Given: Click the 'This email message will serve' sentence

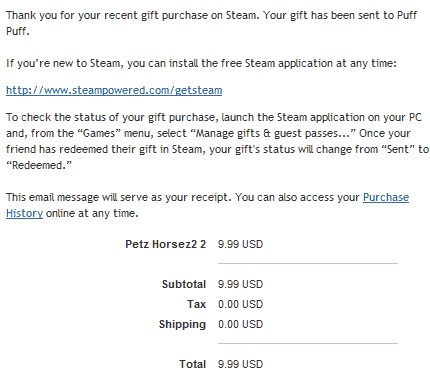Looking at the screenshot, I should [x=119, y=197].
